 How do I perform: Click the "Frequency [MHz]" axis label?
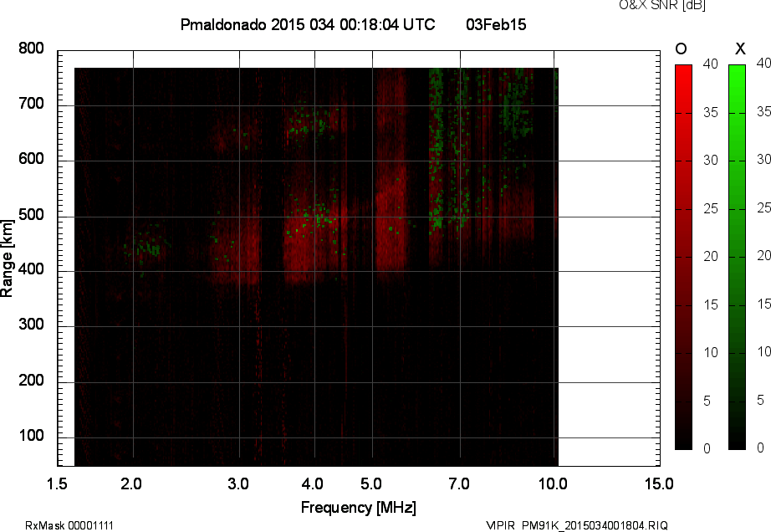tap(358, 507)
